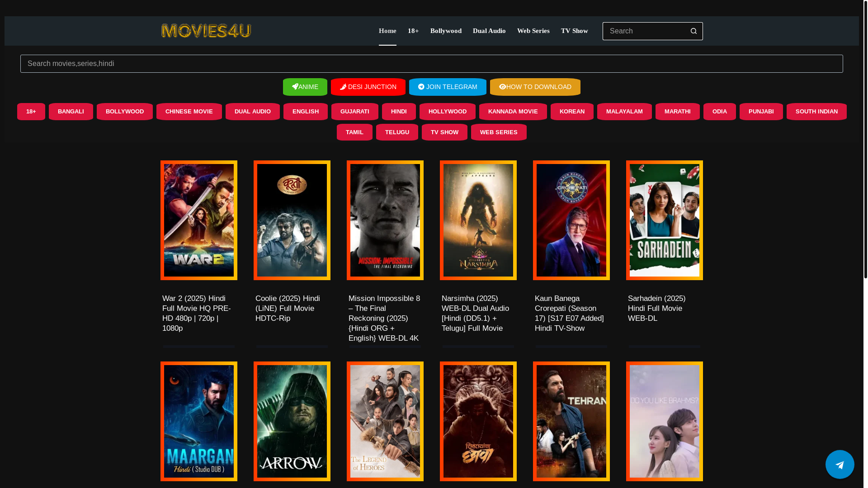
Task: Select the HINDI category tag
Action: point(399,112)
